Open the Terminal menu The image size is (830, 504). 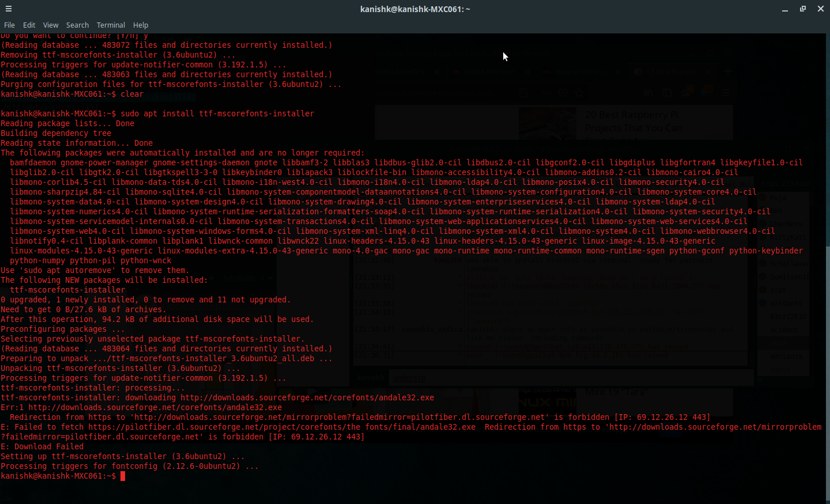tap(111, 25)
